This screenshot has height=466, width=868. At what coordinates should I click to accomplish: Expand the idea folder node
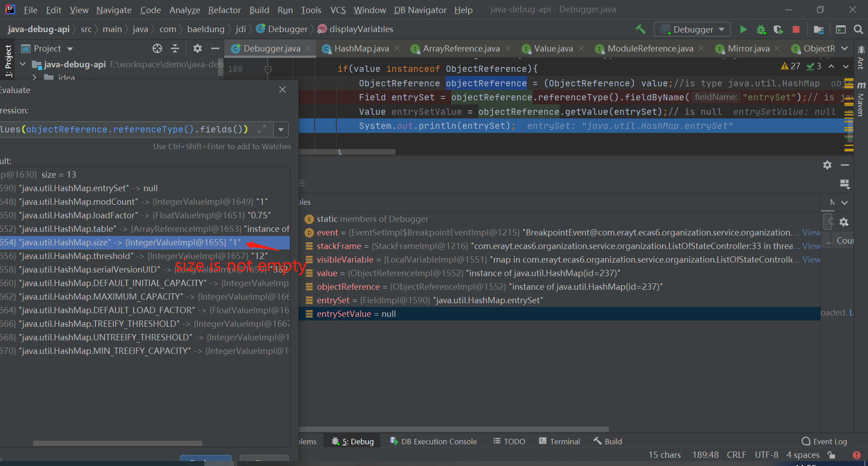pos(34,77)
